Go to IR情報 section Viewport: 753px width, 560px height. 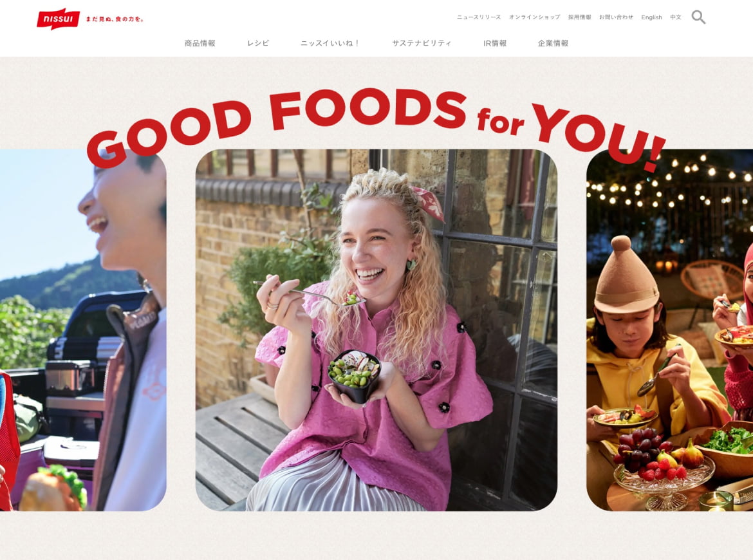click(495, 43)
